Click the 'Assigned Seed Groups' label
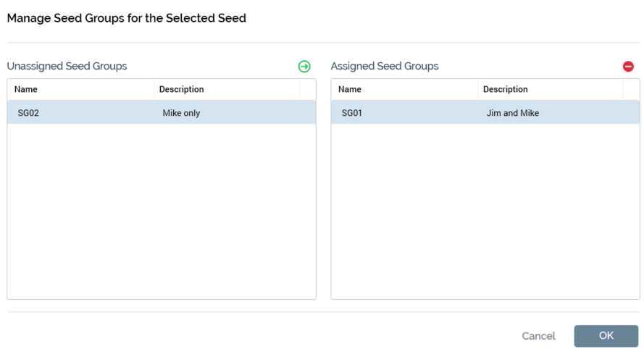 [x=385, y=67]
